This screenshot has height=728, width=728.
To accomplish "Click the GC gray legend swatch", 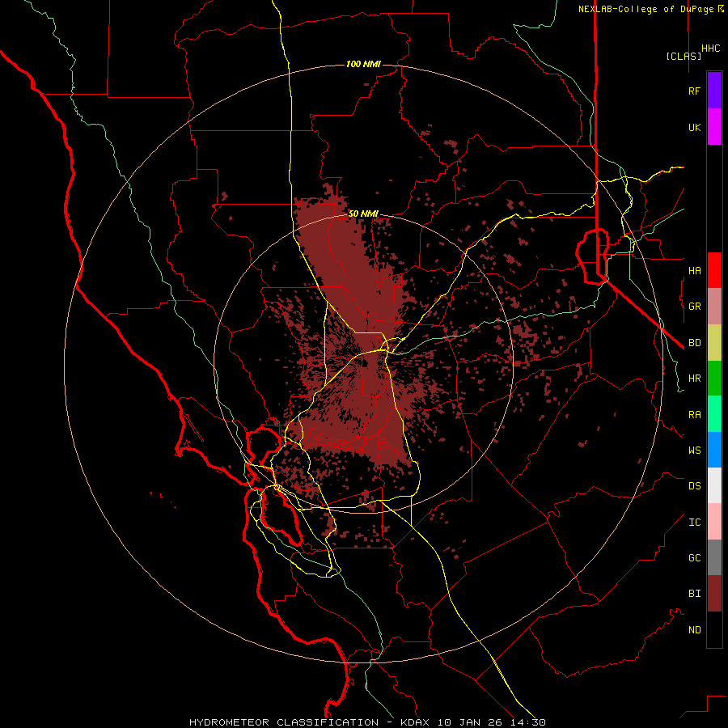I will tap(714, 557).
